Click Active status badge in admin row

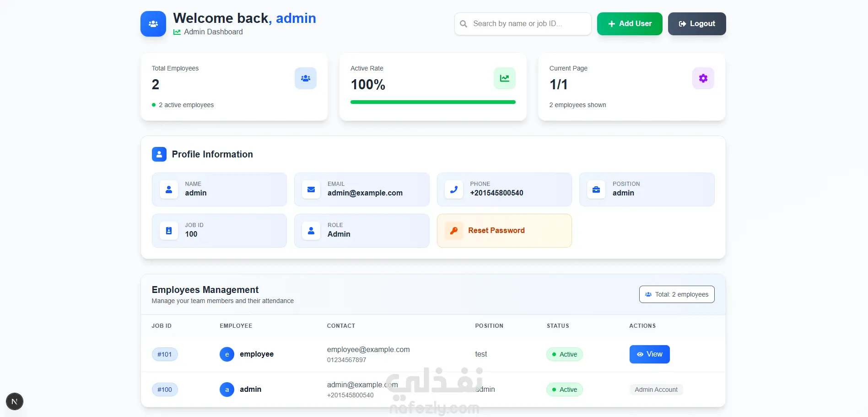pos(565,390)
